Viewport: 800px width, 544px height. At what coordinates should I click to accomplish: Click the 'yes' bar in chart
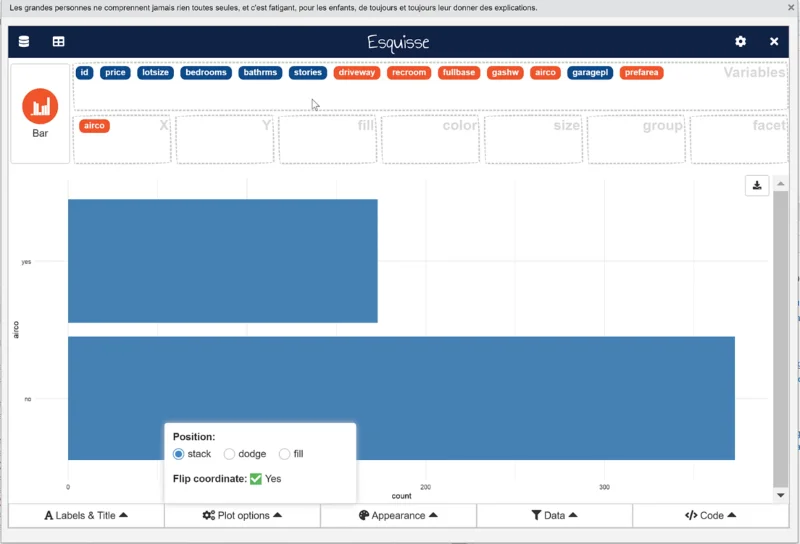click(x=223, y=261)
